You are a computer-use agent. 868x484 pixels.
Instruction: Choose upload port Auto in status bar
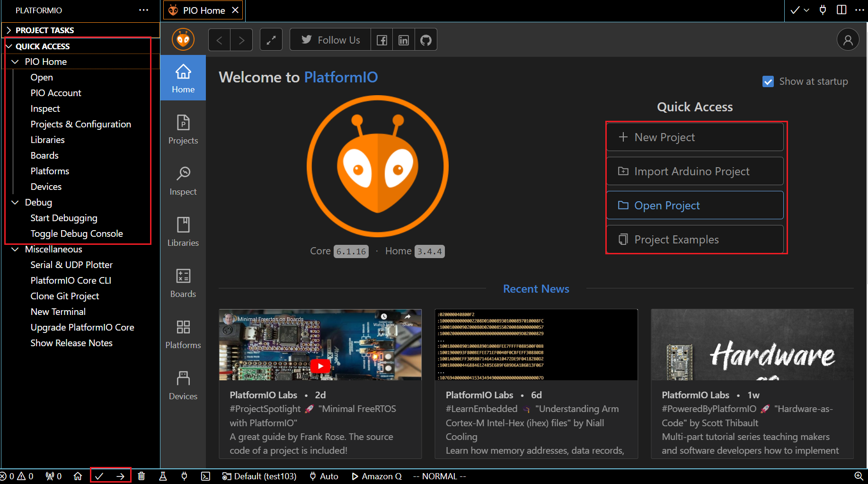(x=324, y=476)
